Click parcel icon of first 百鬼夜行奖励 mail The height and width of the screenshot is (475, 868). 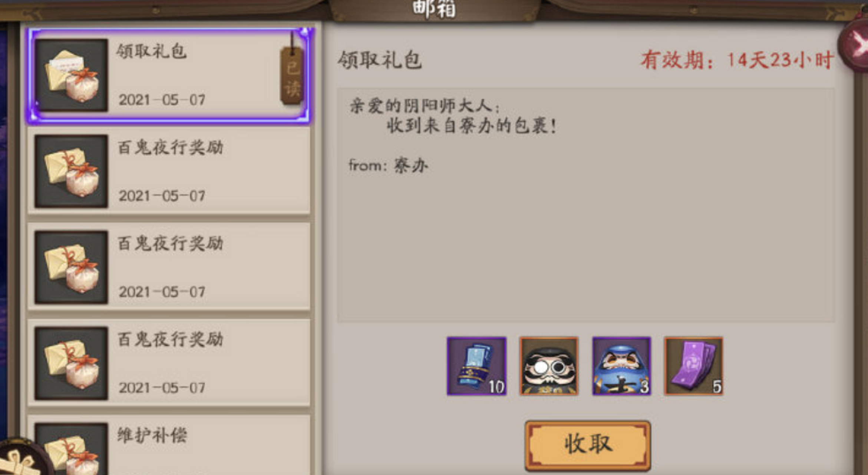71,171
